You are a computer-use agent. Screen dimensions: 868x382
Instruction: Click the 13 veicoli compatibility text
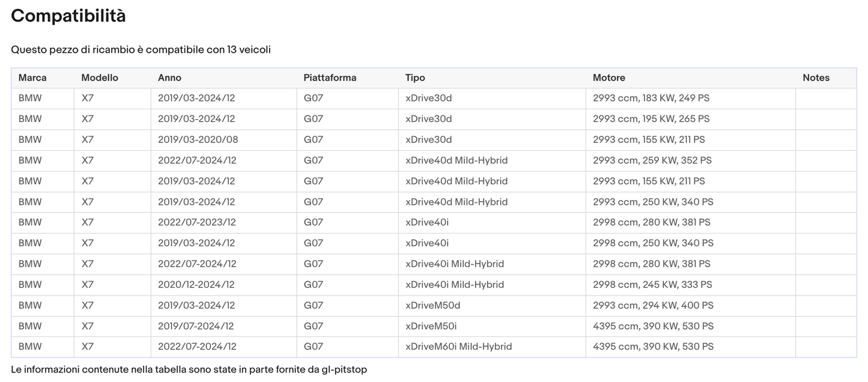141,49
